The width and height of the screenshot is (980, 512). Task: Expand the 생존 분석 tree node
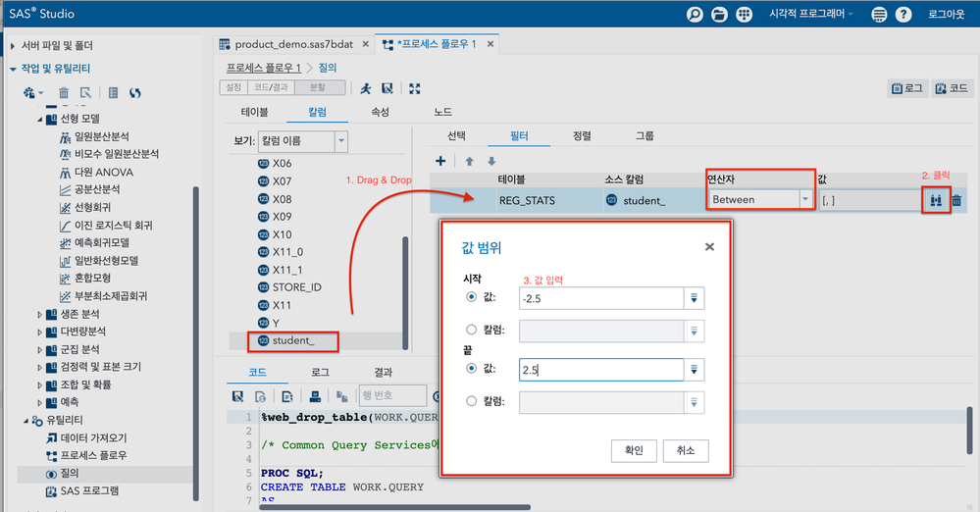pyautogui.click(x=39, y=315)
